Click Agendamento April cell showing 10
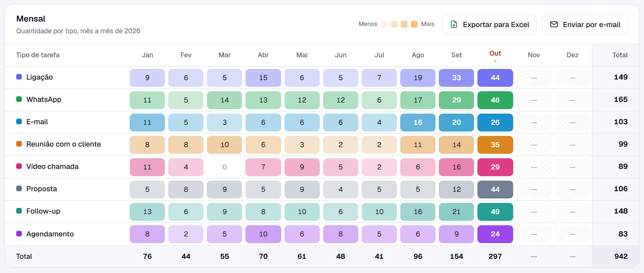This screenshot has width=644, height=273. pos(263,234)
